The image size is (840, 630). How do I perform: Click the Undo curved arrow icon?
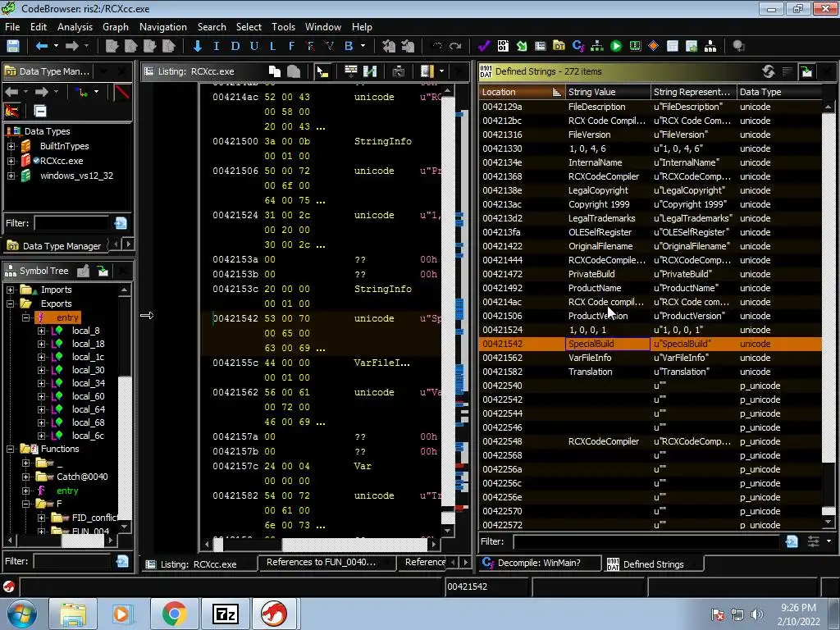[436, 46]
